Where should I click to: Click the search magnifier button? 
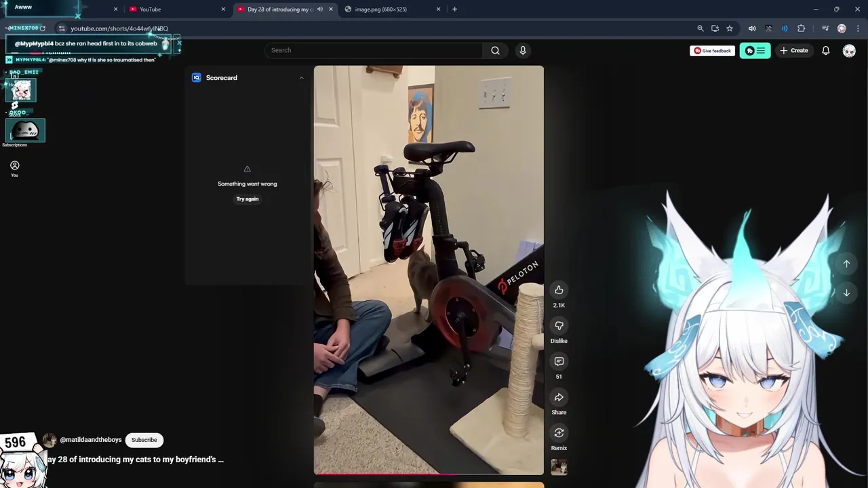[495, 50]
